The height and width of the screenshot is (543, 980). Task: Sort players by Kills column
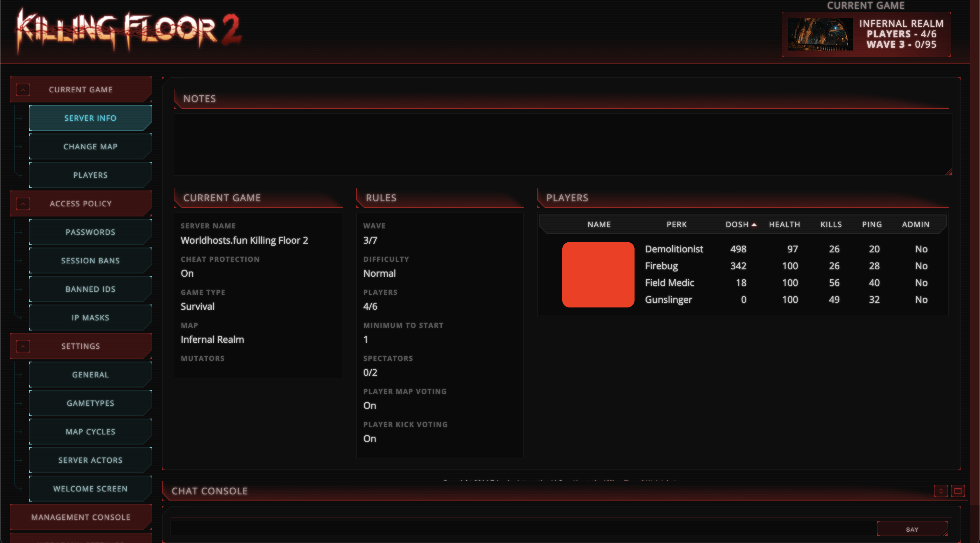coord(831,225)
